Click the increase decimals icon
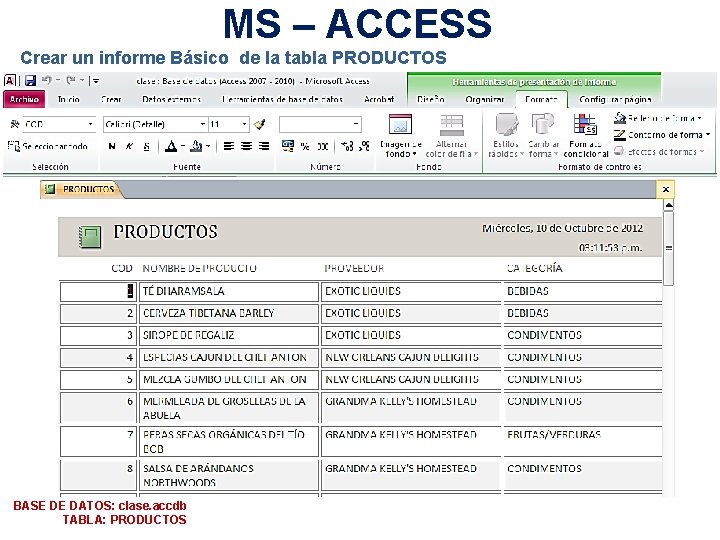 (x=347, y=146)
